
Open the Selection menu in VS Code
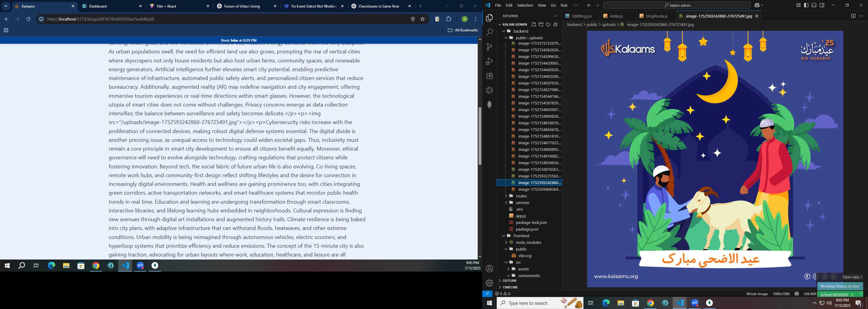click(525, 5)
